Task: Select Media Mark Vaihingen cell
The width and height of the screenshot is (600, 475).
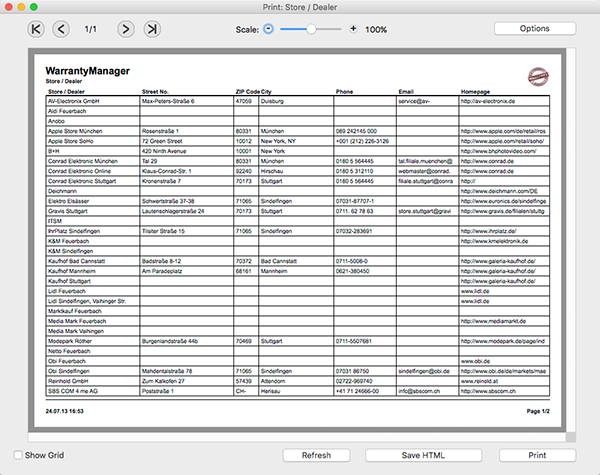Action: 93,331
